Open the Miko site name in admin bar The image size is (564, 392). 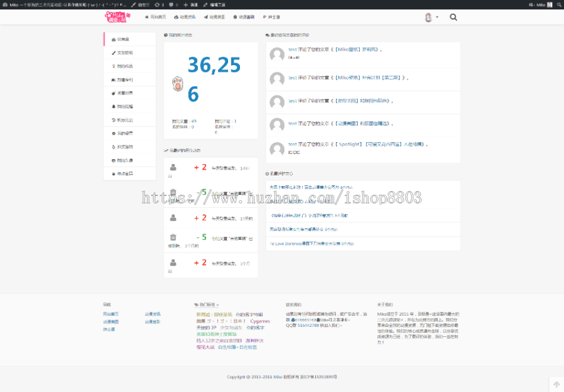65,4
